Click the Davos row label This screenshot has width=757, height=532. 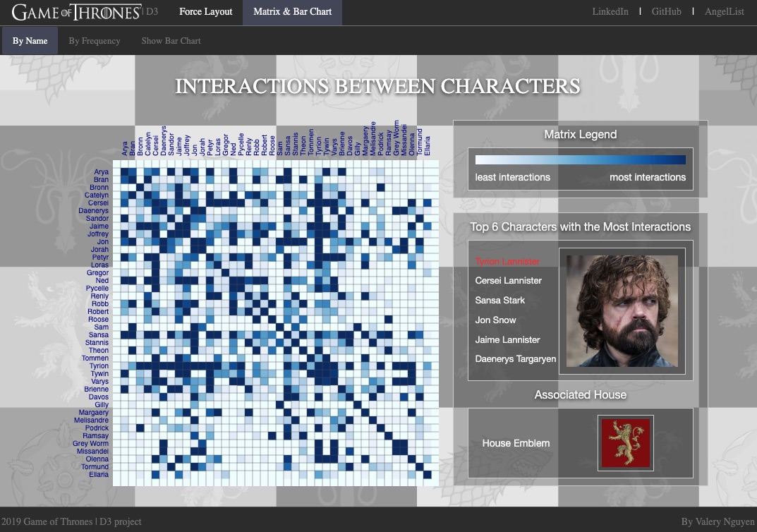point(99,397)
